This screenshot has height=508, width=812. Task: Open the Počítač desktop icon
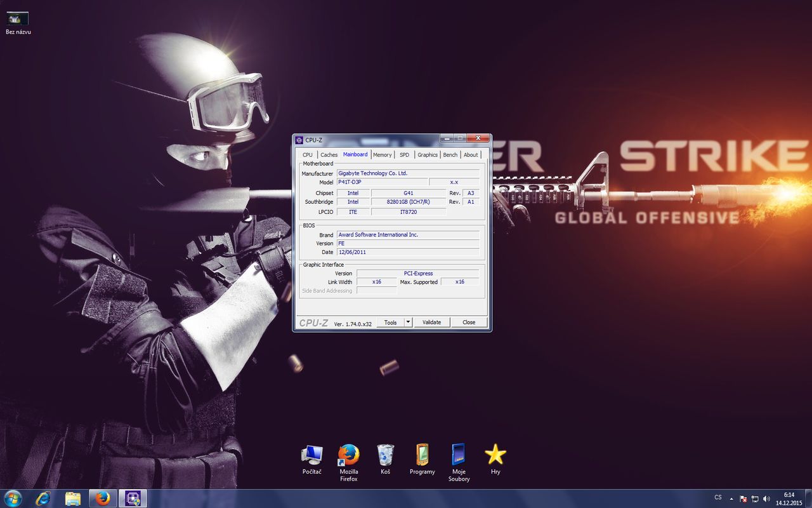pos(311,459)
